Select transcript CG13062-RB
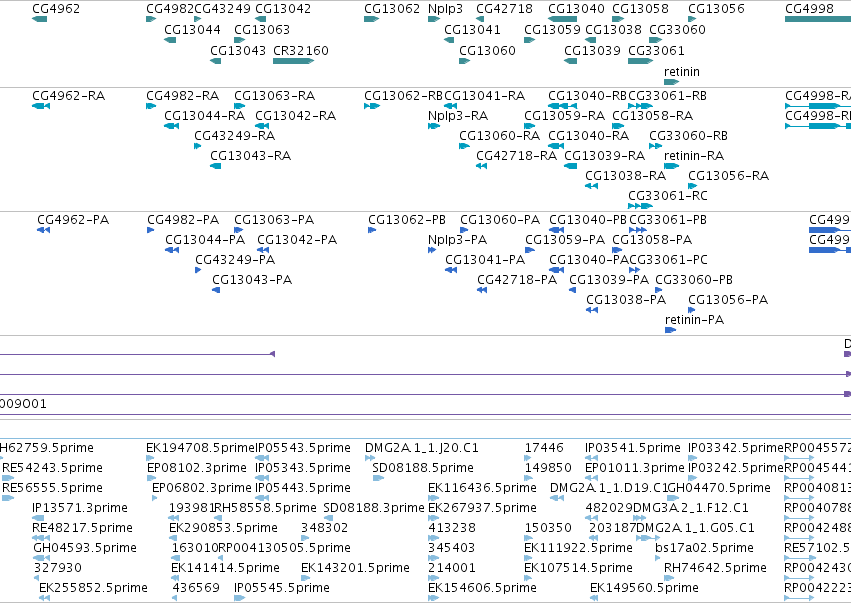Screen dimensions: 851x603 (403, 96)
